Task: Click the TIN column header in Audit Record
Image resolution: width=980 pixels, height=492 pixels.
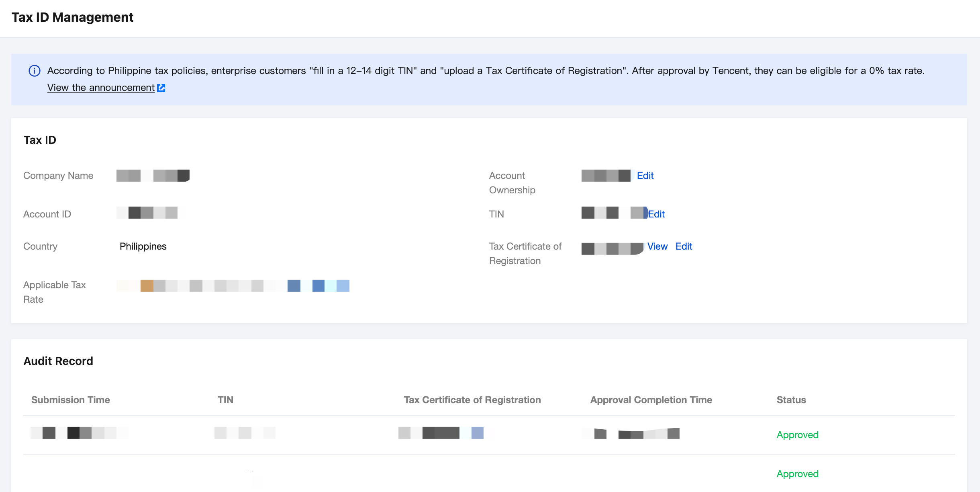Action: (225, 400)
